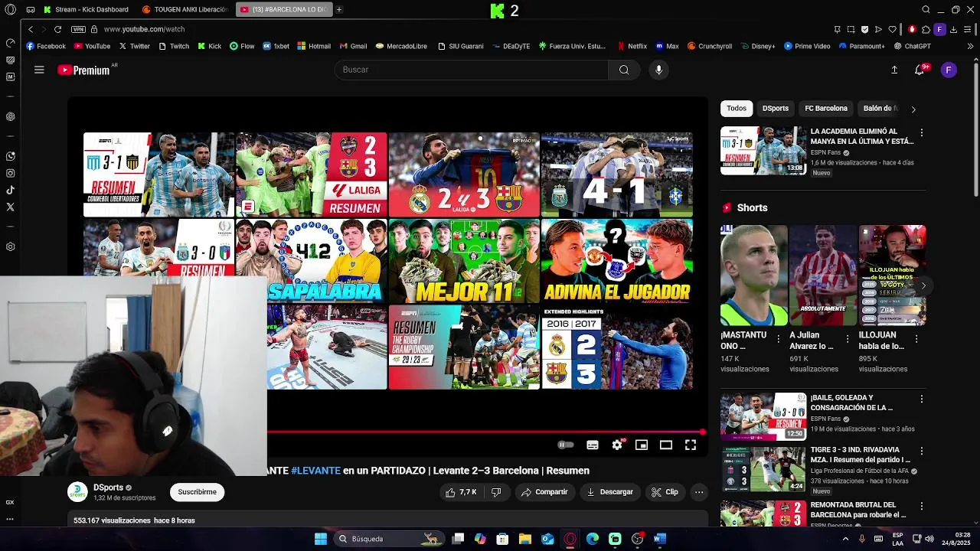Image resolution: width=980 pixels, height=551 pixels.
Task: Select the Todos filter chip
Action: click(x=737, y=109)
